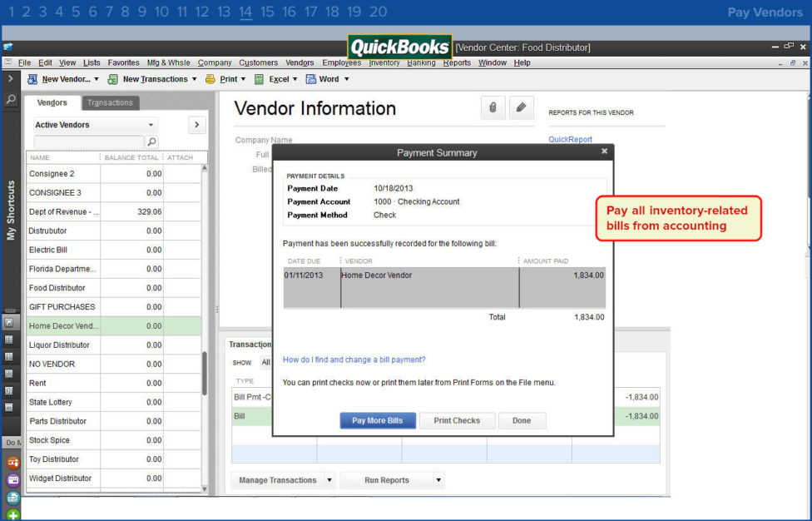The width and height of the screenshot is (812, 521).
Task: Open the Help menu
Action: (522, 62)
